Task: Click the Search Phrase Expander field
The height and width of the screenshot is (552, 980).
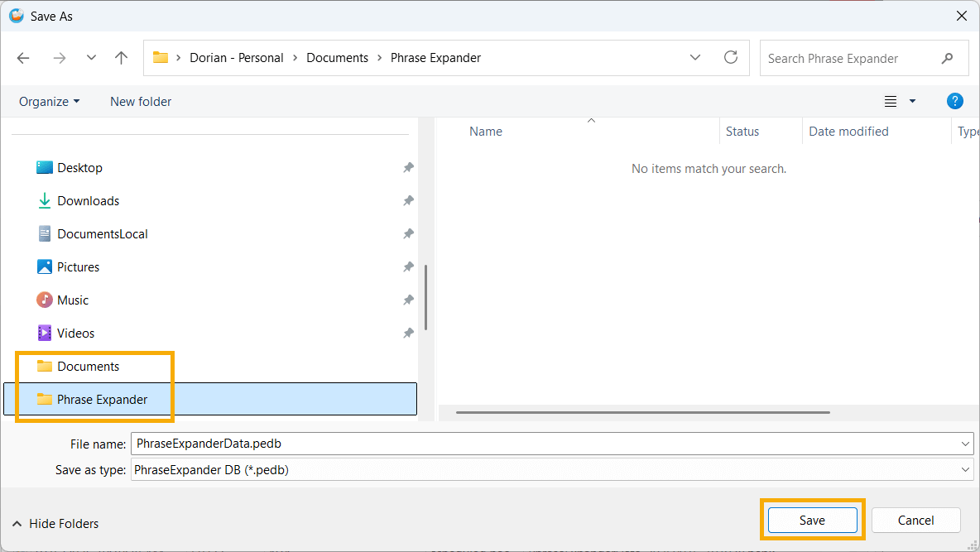Action: [864, 58]
